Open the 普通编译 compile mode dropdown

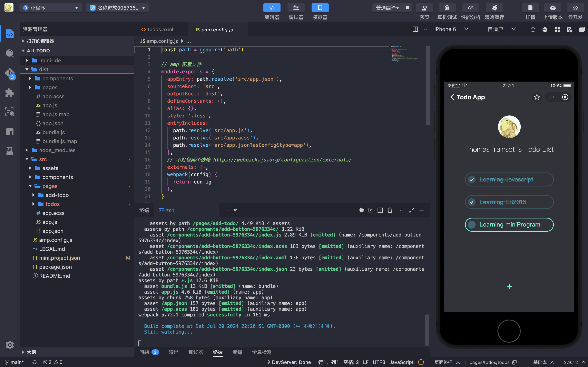point(387,8)
